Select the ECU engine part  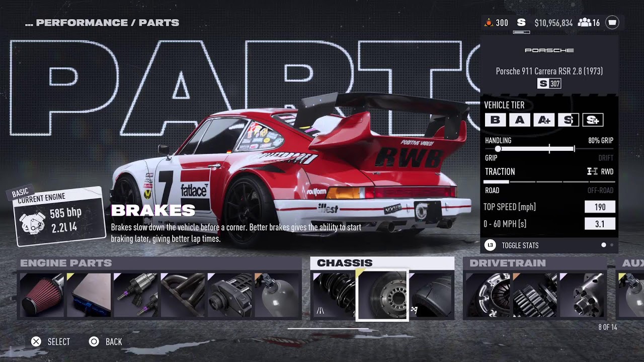(x=89, y=295)
